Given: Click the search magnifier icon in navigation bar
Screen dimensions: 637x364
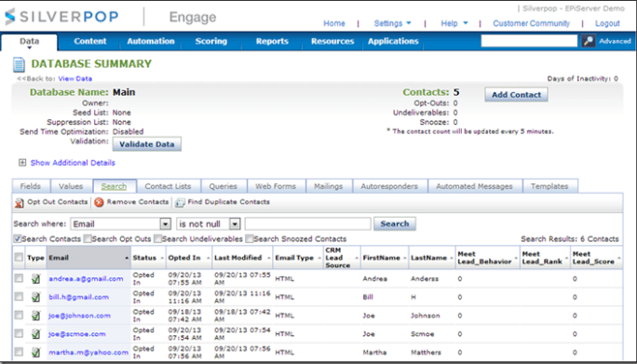Looking at the screenshot, I should click(x=589, y=41).
